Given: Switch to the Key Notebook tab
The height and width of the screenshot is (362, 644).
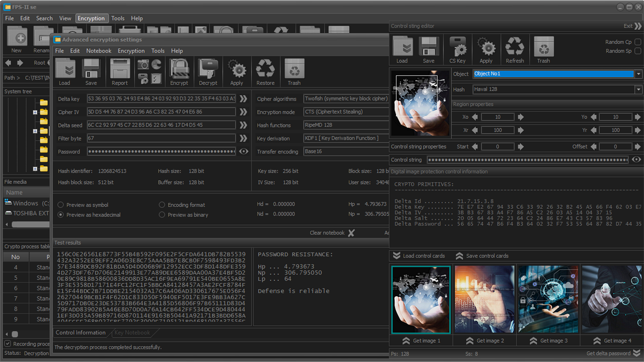Looking at the screenshot, I should pos(132,333).
